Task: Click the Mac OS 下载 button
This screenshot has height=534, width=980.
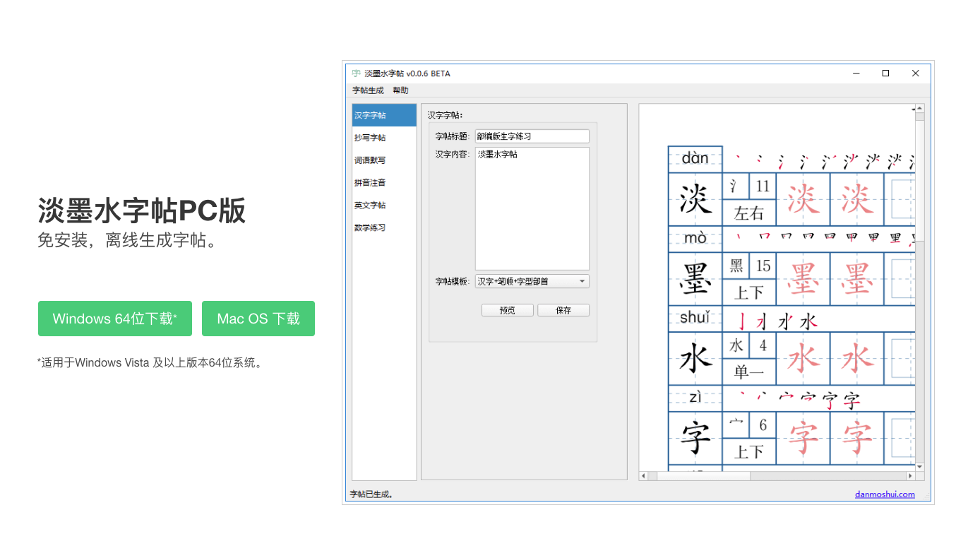Action: pos(258,319)
